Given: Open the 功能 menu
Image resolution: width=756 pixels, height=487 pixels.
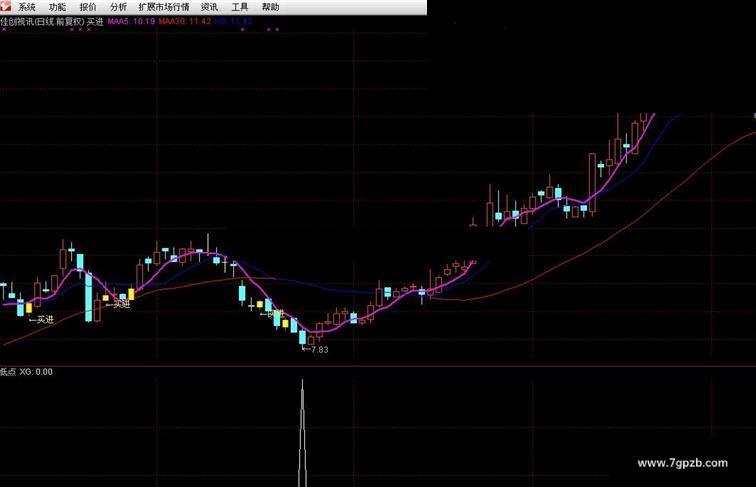Looking at the screenshot, I should click(x=57, y=7).
